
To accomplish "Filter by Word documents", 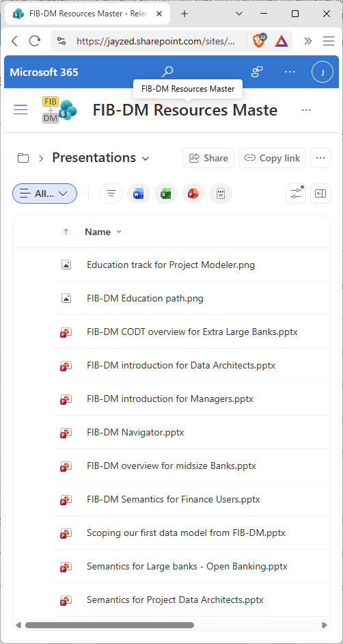I will click(x=138, y=193).
